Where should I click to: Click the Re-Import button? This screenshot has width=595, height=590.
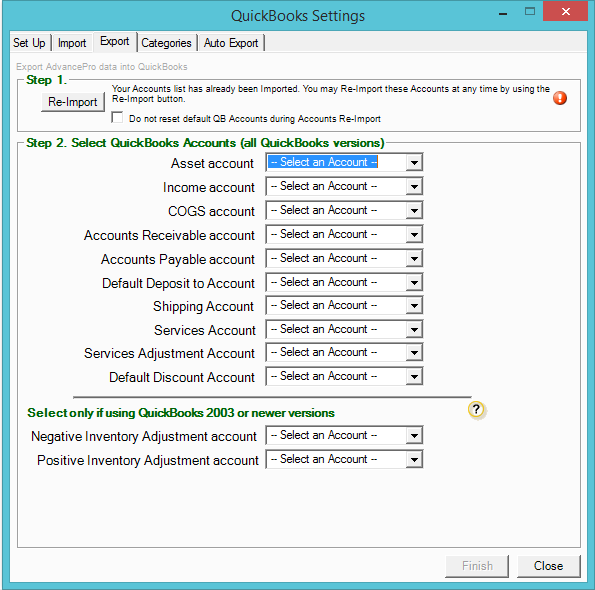point(72,102)
